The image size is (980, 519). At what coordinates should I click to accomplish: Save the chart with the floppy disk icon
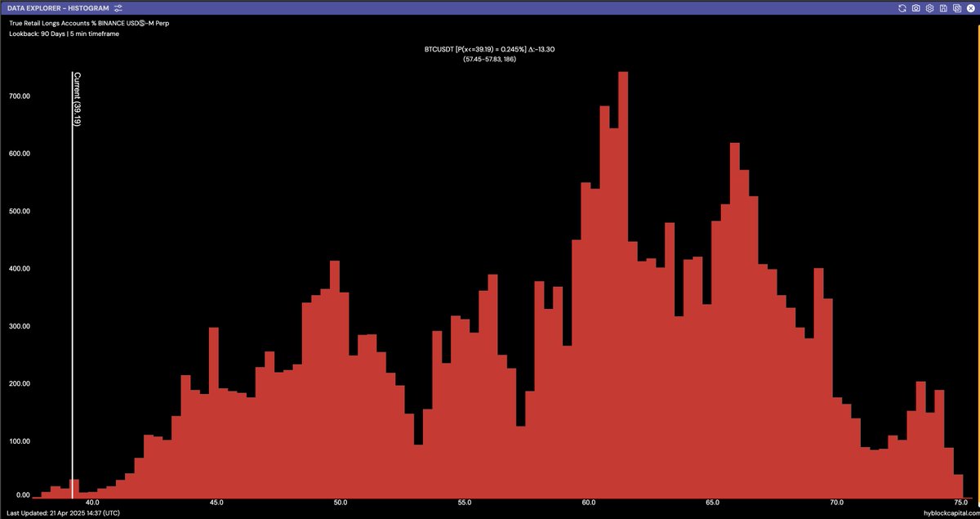click(943, 8)
